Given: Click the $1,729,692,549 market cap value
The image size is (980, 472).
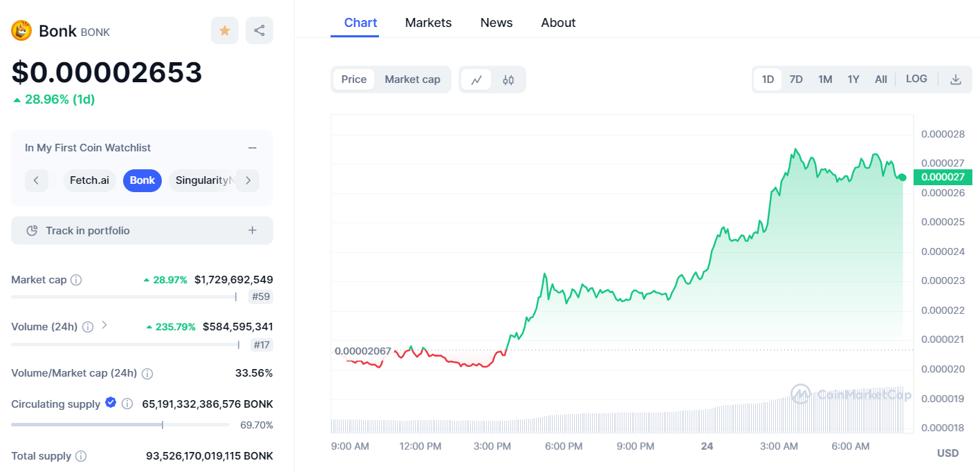Looking at the screenshot, I should click(x=234, y=280).
